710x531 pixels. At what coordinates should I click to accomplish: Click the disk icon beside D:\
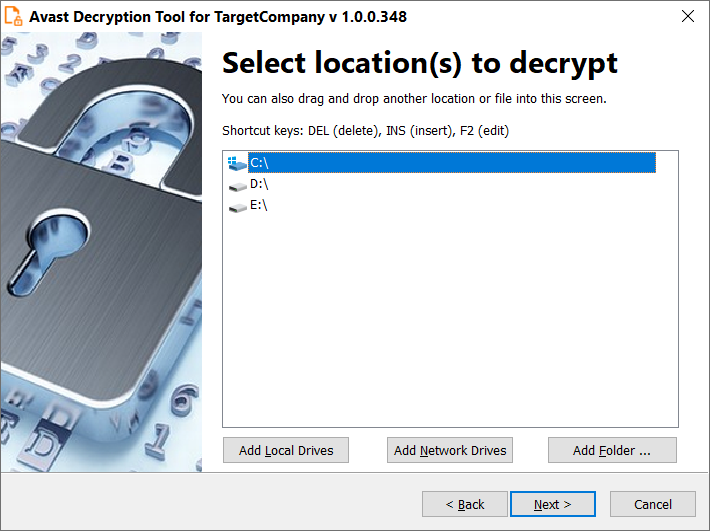pos(237,186)
